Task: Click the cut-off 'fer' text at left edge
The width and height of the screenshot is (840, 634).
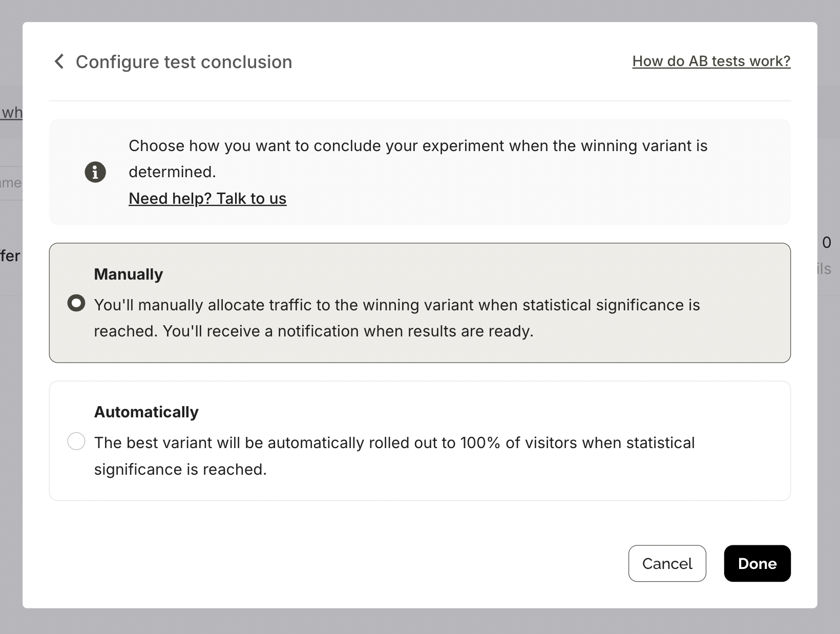Action: 10,256
